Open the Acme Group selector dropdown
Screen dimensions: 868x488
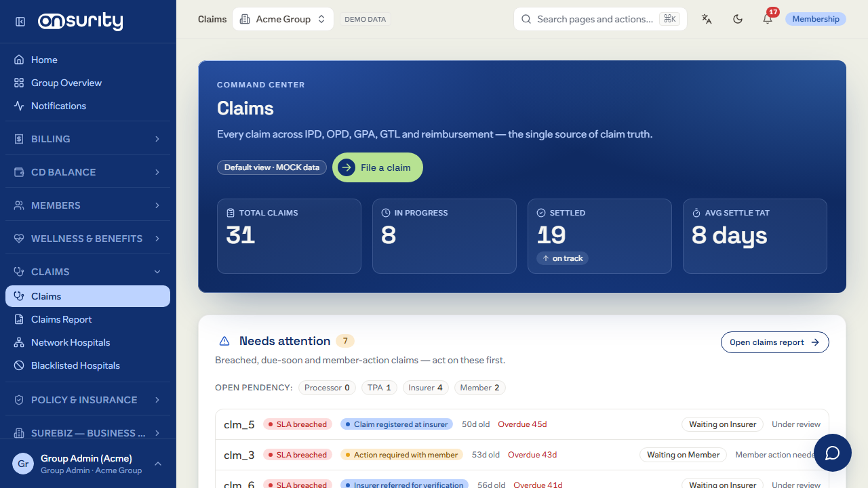pyautogui.click(x=283, y=19)
